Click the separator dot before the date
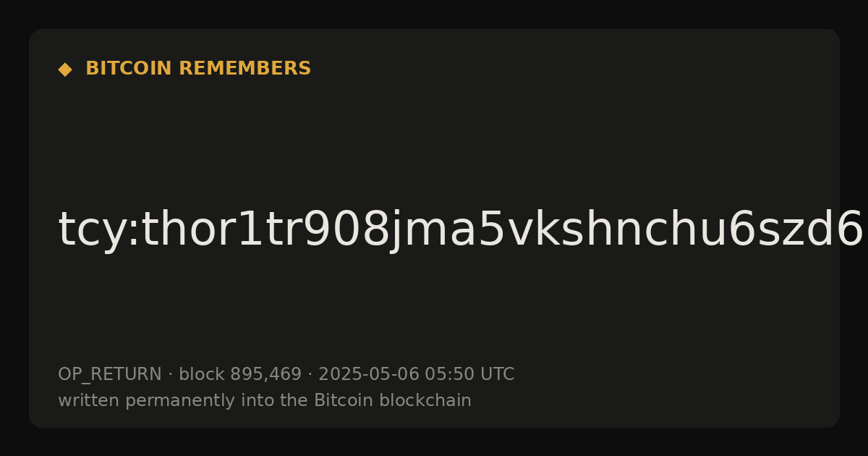Image resolution: width=868 pixels, height=456 pixels. coord(310,375)
